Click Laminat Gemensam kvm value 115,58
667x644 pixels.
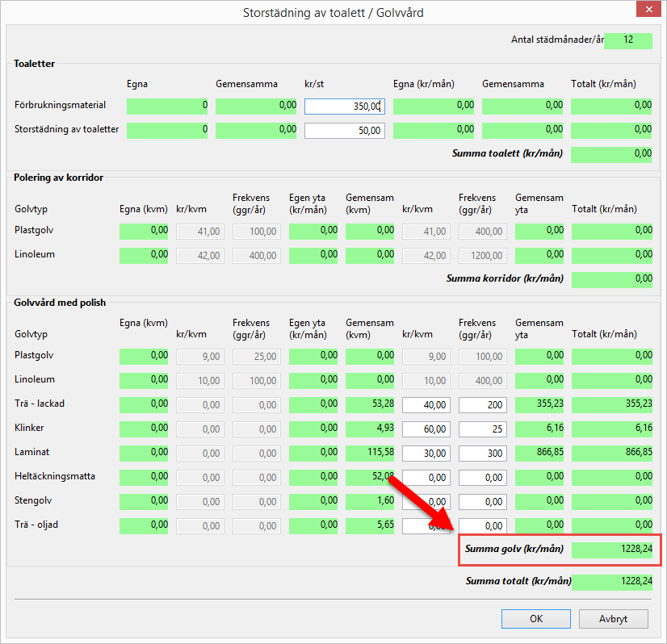click(x=370, y=453)
